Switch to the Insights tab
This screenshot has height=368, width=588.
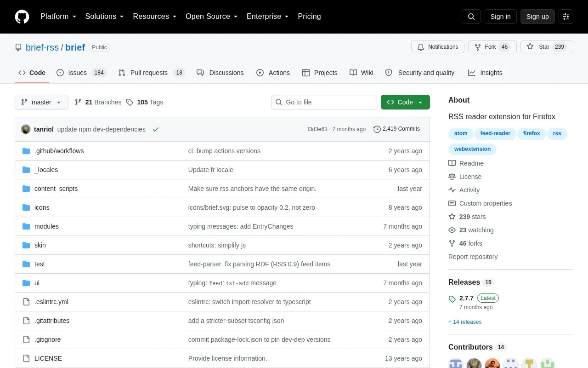(x=485, y=73)
